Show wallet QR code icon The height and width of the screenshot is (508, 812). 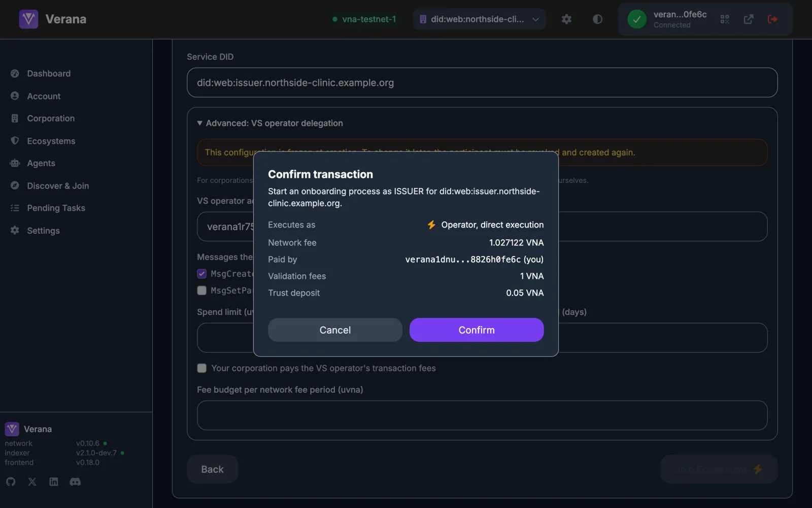pyautogui.click(x=725, y=19)
